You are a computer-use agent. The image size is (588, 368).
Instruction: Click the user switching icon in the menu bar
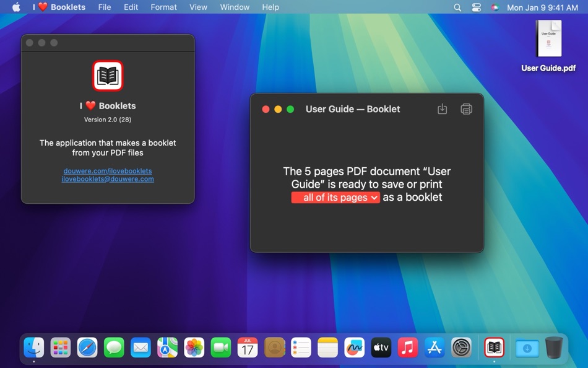click(x=476, y=7)
